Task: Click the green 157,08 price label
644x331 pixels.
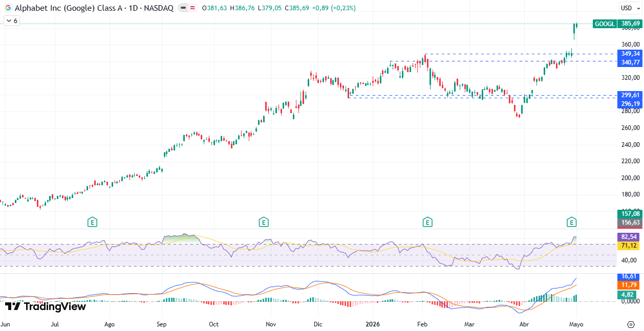Action: pyautogui.click(x=630, y=214)
